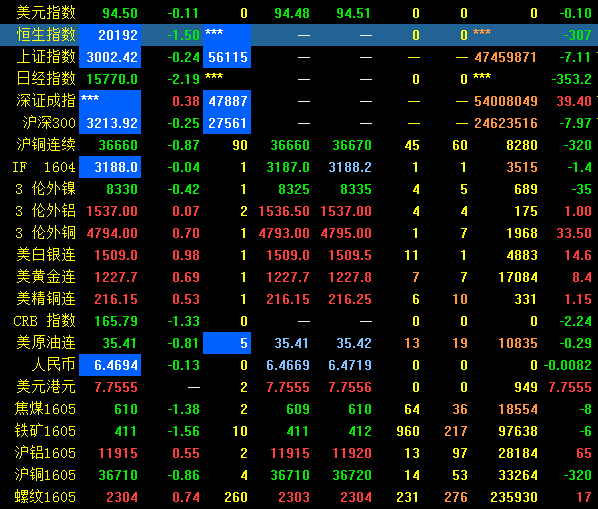Select the 美原油连 highlighted volume cell 5
Viewport: 598px width, 509px height.
(x=227, y=343)
